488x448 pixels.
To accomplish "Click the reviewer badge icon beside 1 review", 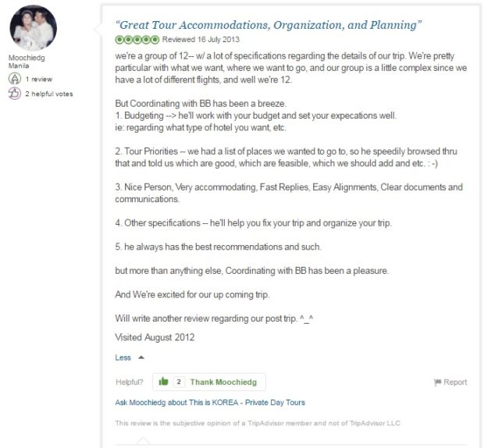I will 15,79.
